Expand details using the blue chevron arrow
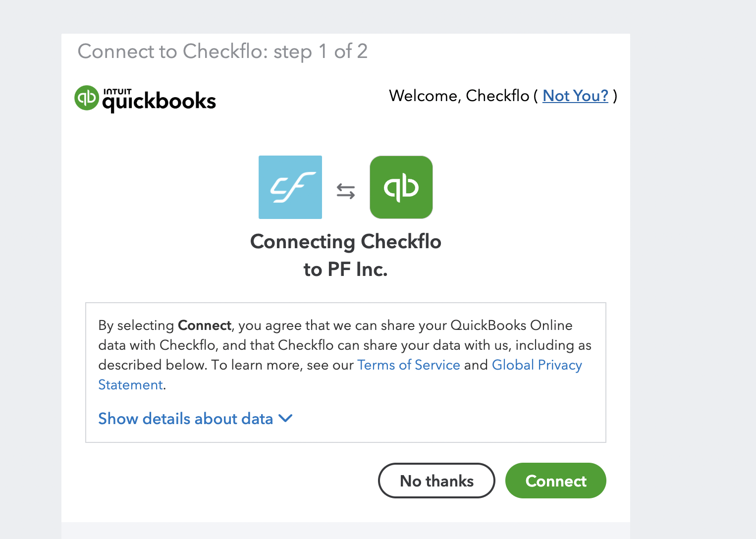 (286, 419)
